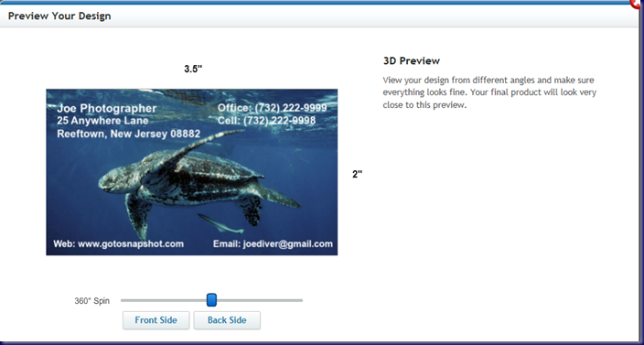Click the Office phone number on the card

pyautogui.click(x=273, y=108)
